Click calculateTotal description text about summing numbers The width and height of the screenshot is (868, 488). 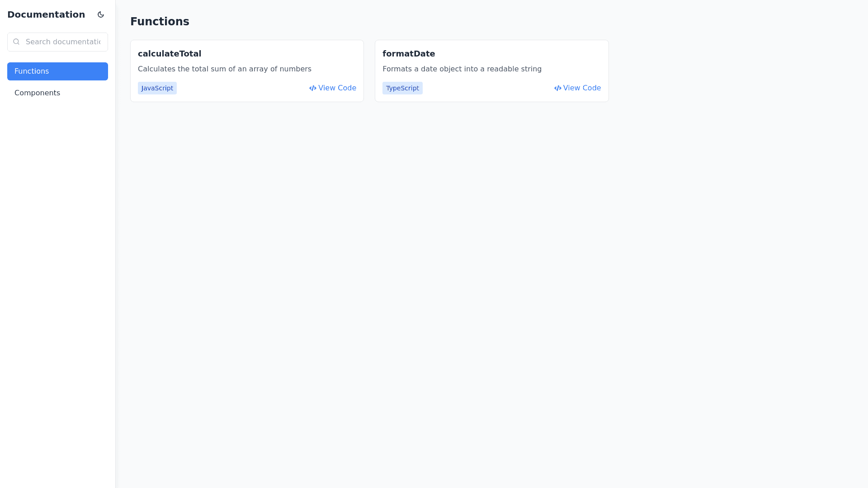[225, 69]
